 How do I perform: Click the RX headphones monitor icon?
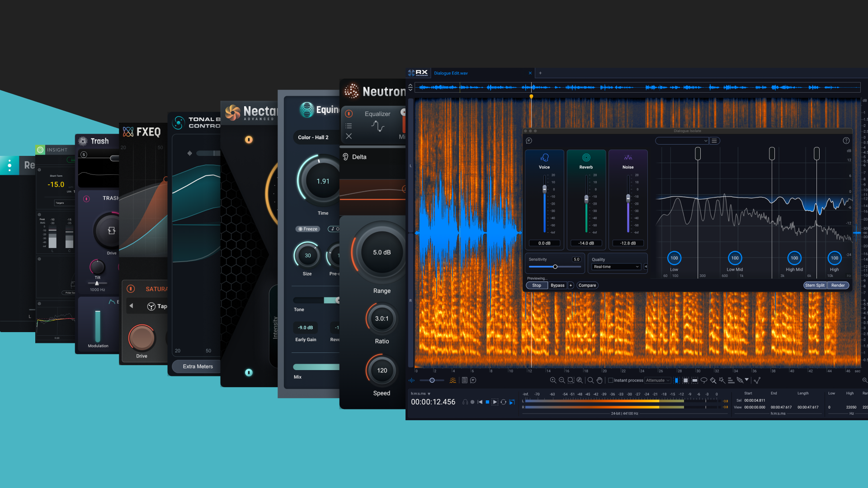coord(465,402)
